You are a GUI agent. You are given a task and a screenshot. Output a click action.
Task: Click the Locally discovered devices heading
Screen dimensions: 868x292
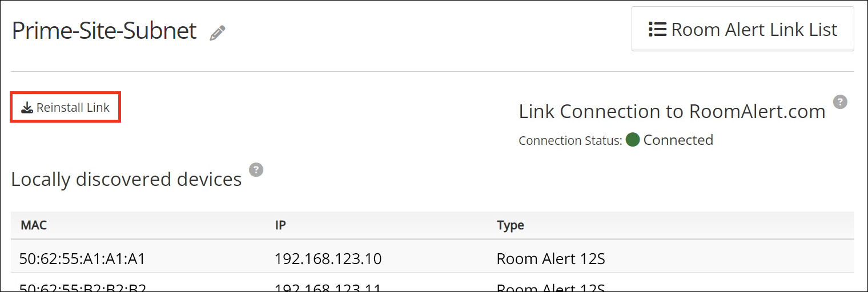point(126,179)
